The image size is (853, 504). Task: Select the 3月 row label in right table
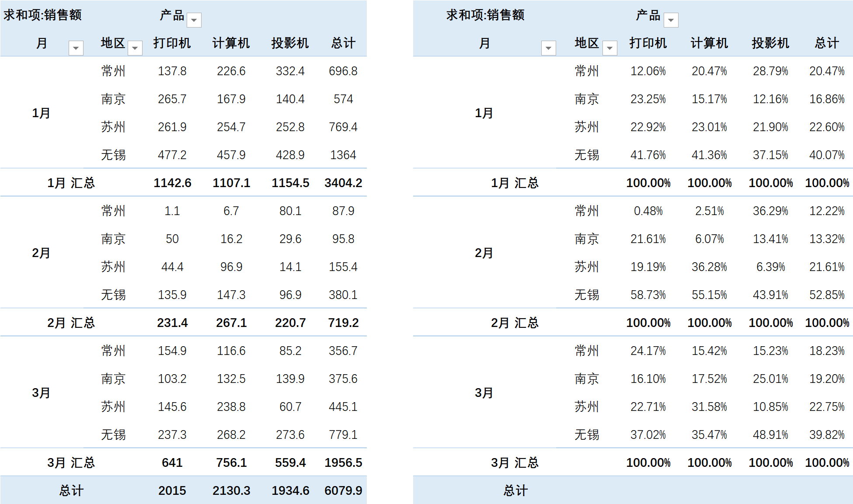484,393
